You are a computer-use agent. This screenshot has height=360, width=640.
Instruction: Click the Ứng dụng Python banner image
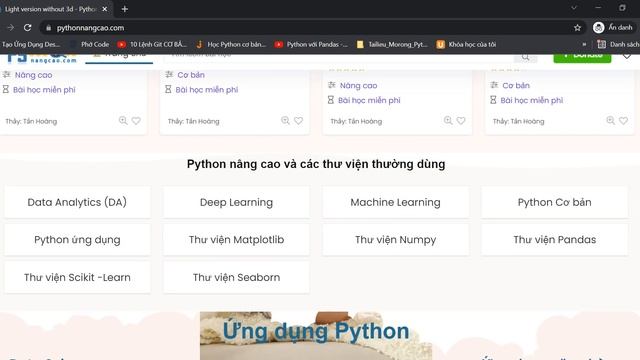316,336
